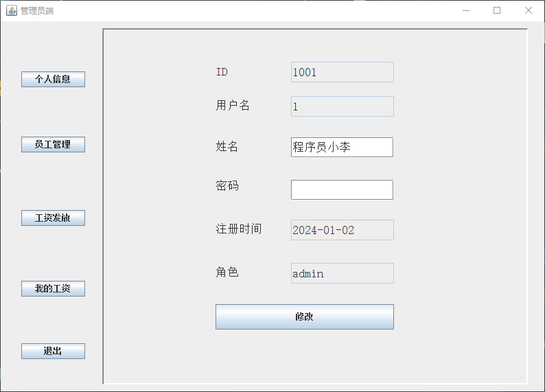Viewport: 545px width, 392px height.
Task: Close the 管理员端 window
Action: click(528, 10)
